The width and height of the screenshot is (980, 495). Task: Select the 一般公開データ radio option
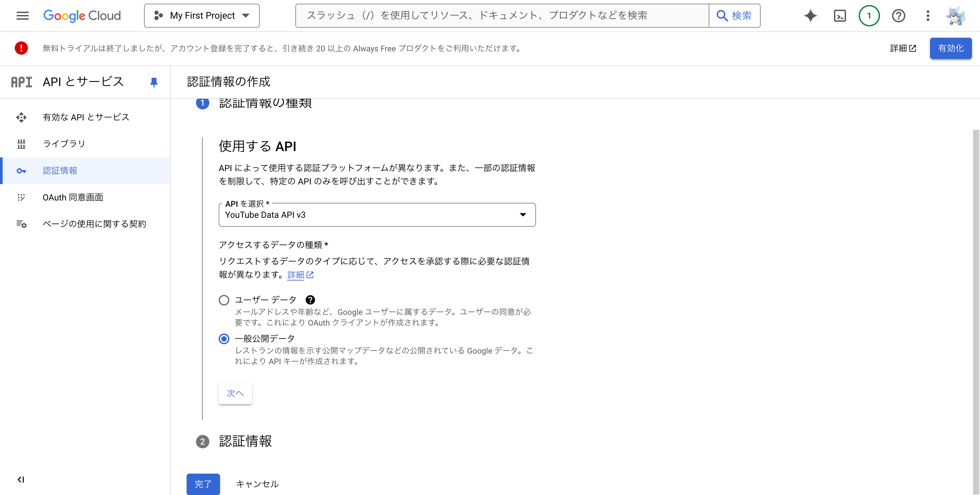pos(224,339)
